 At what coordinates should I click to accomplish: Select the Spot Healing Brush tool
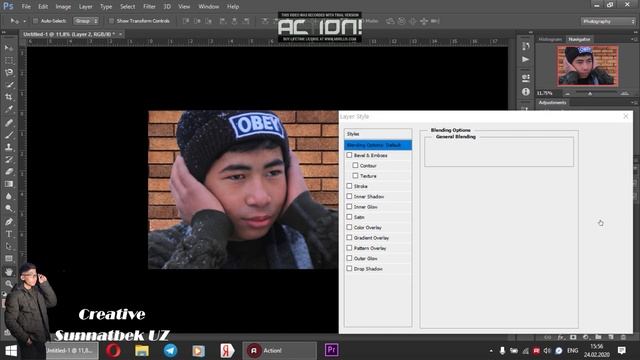point(9,122)
